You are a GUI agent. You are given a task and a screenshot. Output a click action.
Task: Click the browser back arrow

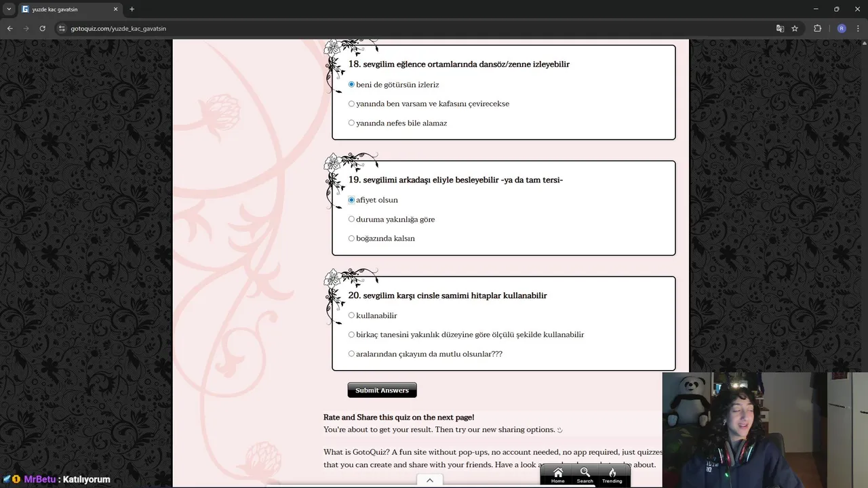pyautogui.click(x=9, y=28)
